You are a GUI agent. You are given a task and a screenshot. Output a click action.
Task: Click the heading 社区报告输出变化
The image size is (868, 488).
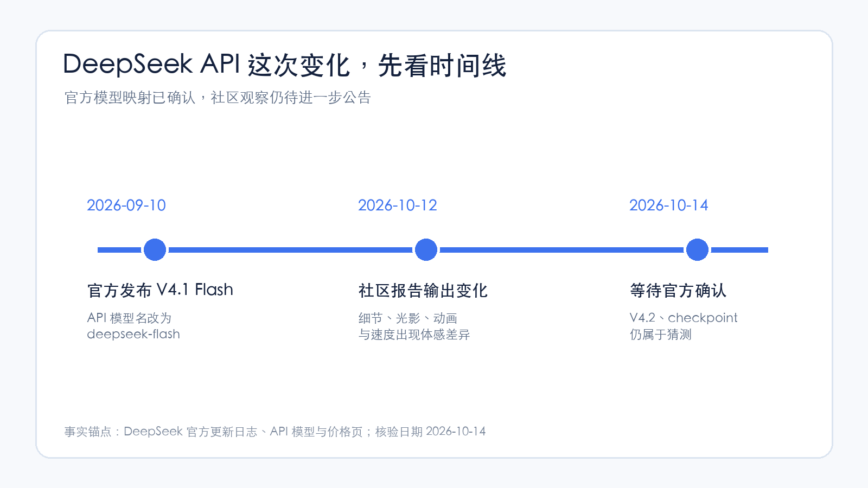tap(423, 291)
